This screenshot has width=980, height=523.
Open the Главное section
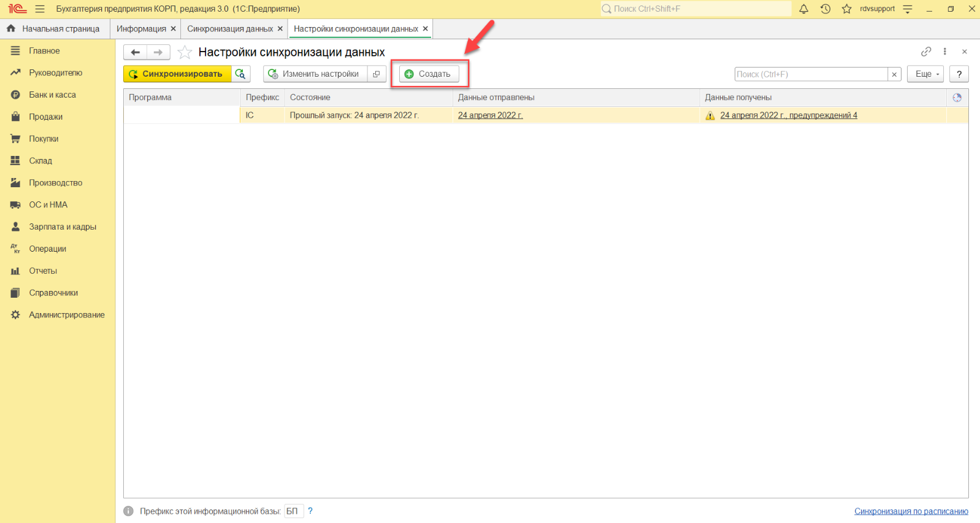pyautogui.click(x=58, y=51)
